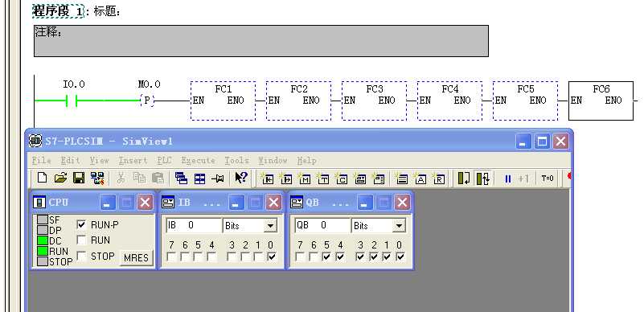Toggle IB 0 bit 7 checkbox
Viewport: 644px width, 312px height.
click(x=171, y=257)
